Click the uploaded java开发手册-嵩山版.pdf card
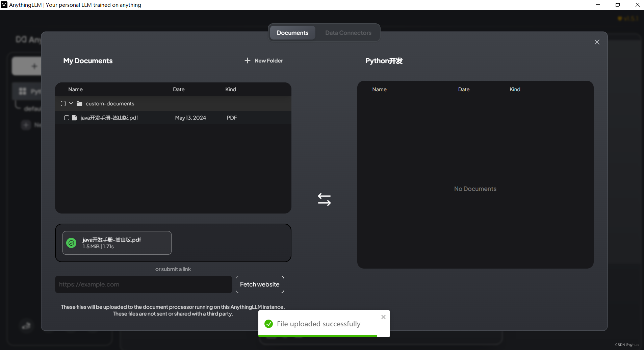644x350 pixels. click(117, 243)
